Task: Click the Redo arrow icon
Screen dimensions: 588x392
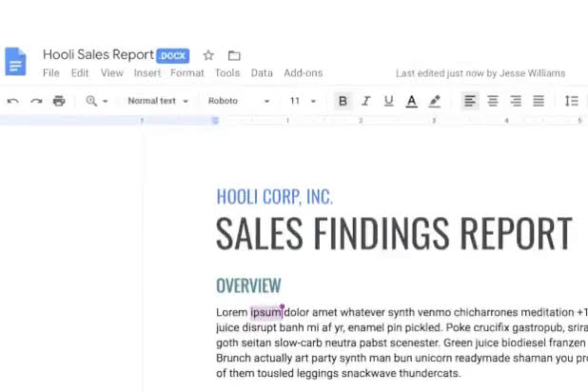Action: click(36, 101)
